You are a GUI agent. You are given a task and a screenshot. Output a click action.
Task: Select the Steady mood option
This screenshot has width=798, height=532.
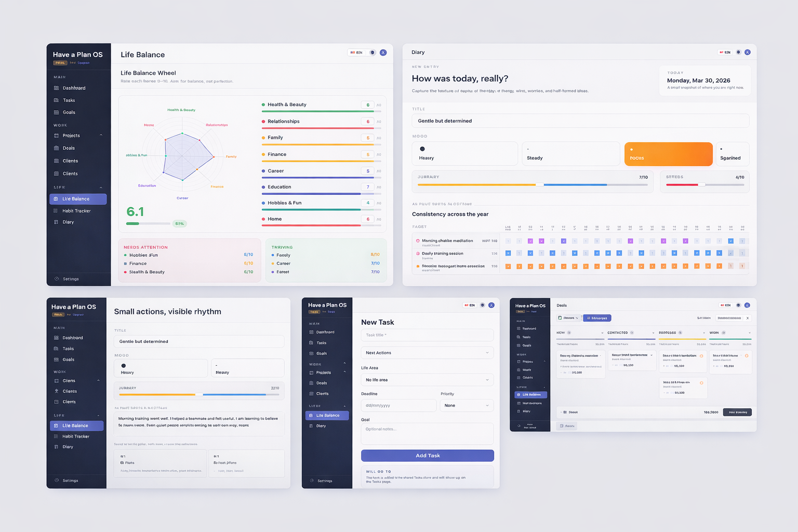[570, 154]
